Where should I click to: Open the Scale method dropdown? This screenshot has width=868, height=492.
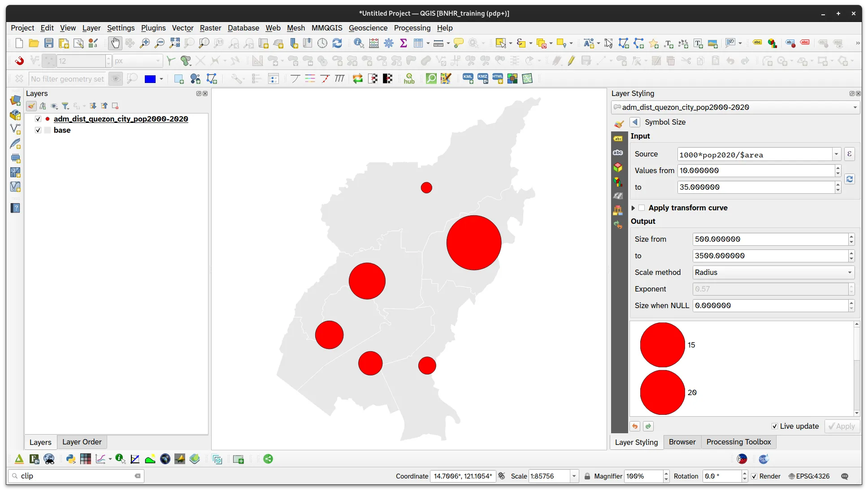tap(773, 272)
